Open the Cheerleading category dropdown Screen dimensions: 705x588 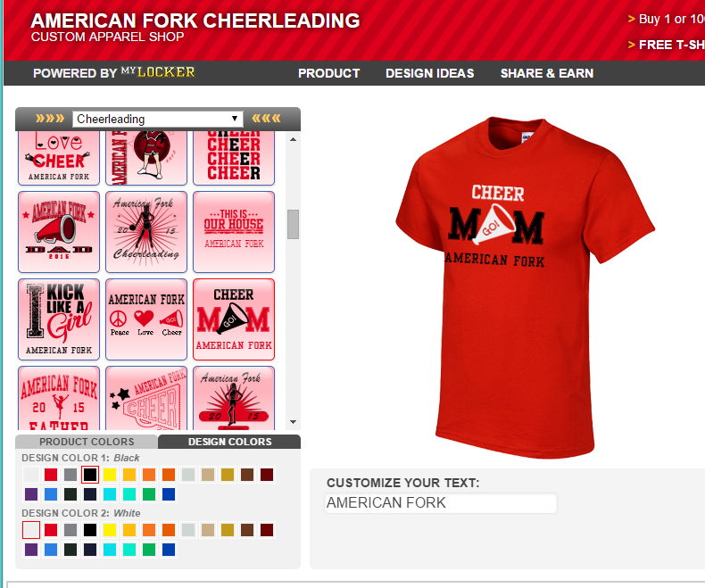[158, 120]
